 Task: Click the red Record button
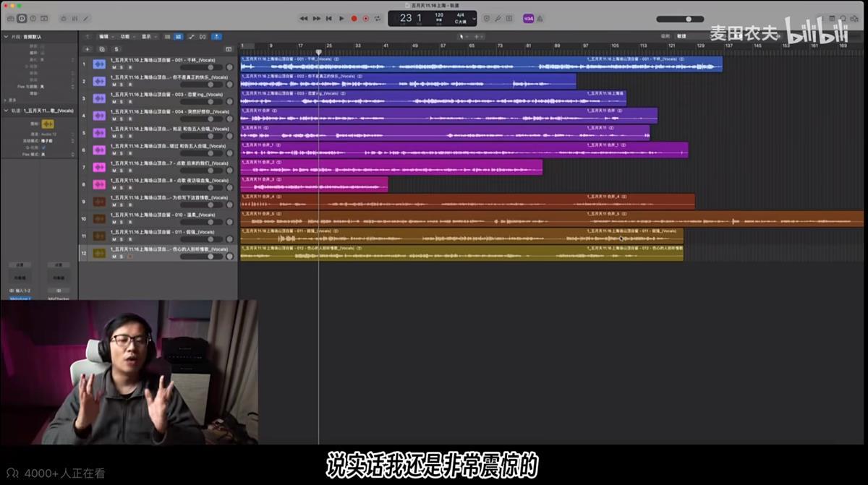pyautogui.click(x=354, y=18)
